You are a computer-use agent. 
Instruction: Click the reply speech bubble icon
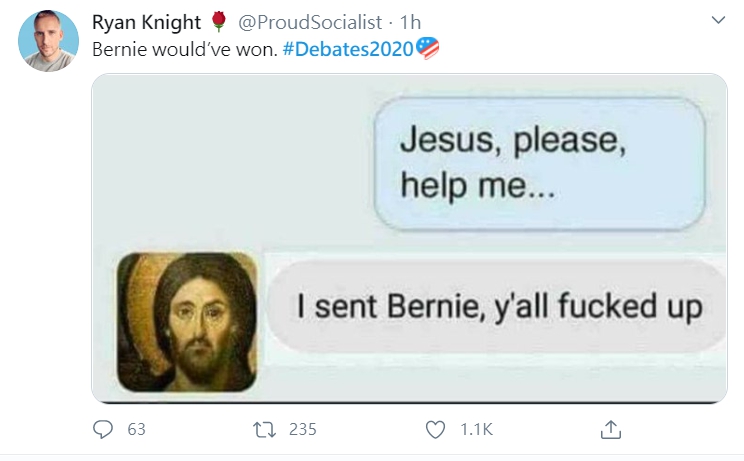[102, 429]
